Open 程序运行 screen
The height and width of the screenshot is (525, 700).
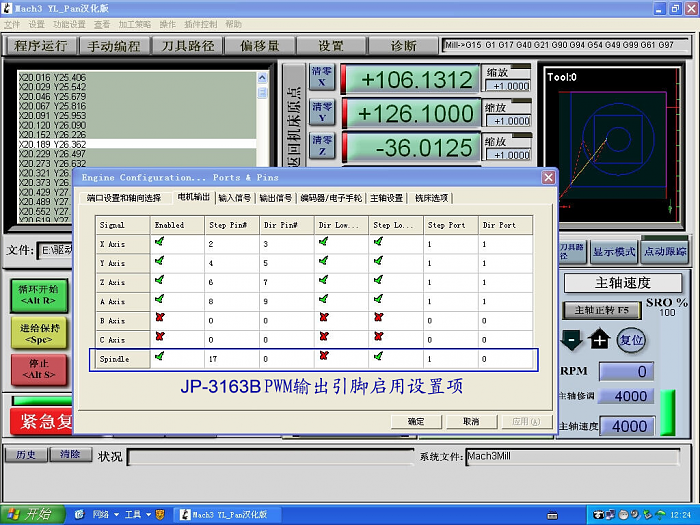(41, 46)
